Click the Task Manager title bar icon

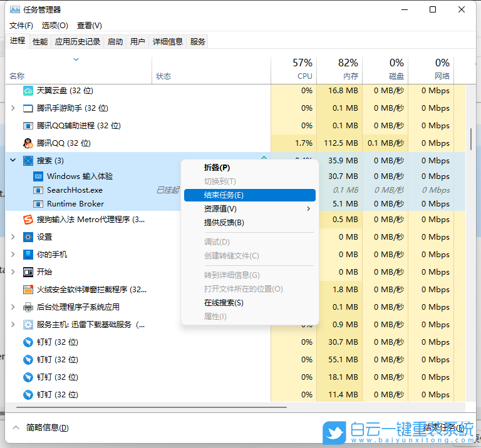15,10
